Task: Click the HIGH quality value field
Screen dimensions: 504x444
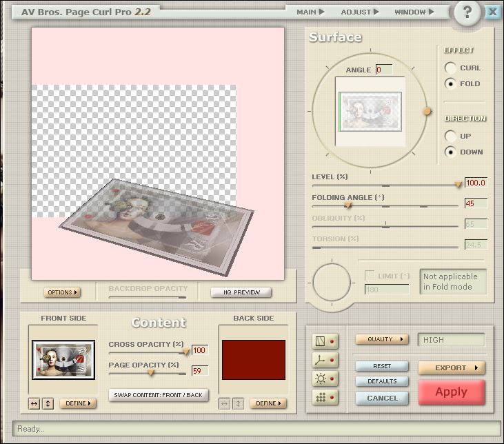Action: pyautogui.click(x=451, y=339)
